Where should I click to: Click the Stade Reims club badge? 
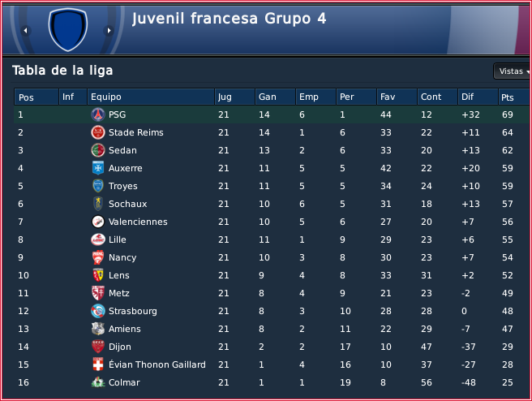pos(97,132)
